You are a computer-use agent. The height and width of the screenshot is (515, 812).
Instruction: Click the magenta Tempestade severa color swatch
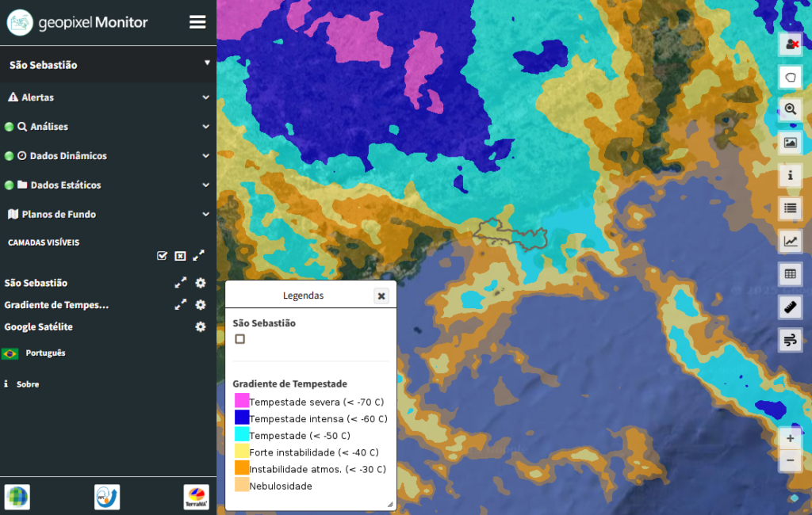242,401
